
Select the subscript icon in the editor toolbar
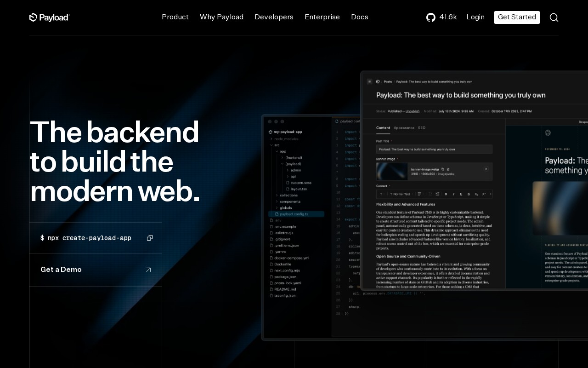point(476,194)
